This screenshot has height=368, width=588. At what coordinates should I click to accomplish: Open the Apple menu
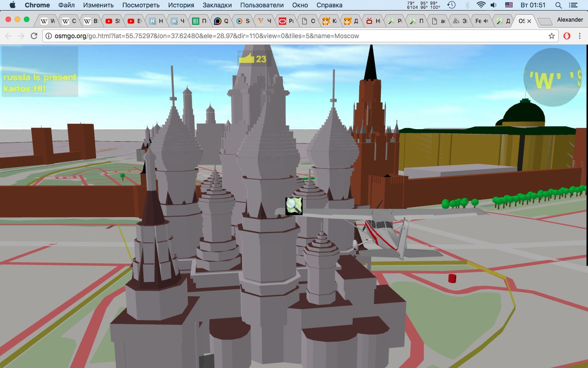click(x=12, y=5)
